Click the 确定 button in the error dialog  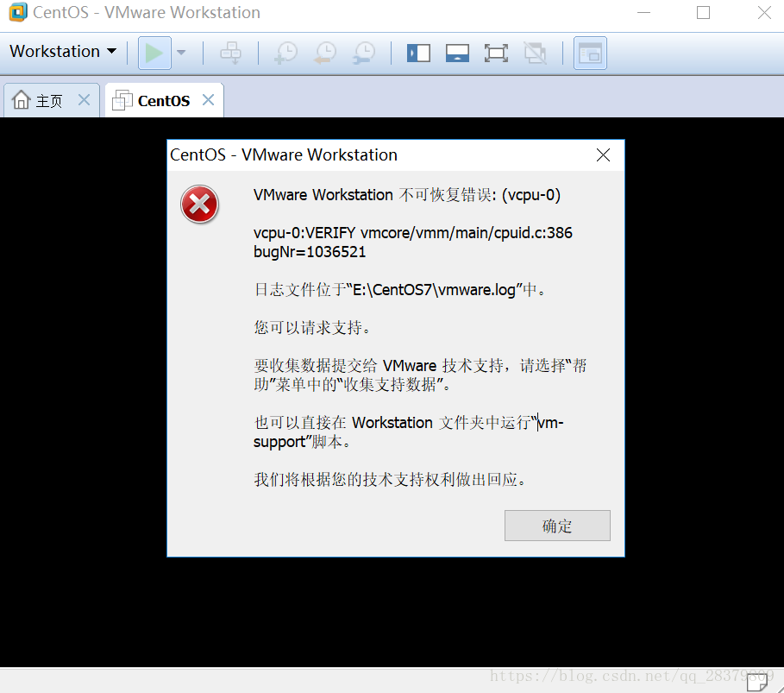[557, 526]
